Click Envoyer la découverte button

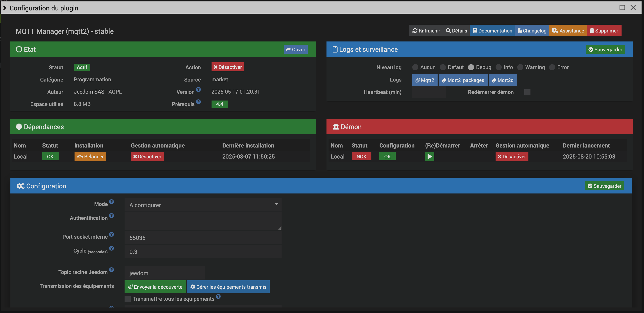tap(155, 287)
